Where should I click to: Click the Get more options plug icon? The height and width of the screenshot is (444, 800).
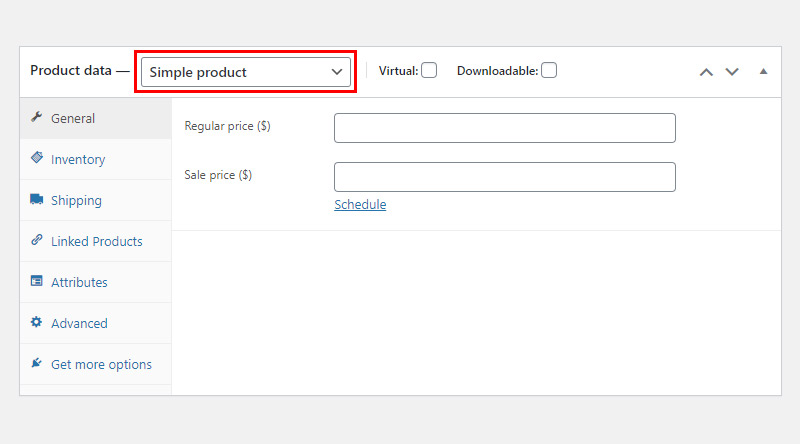[36, 363]
